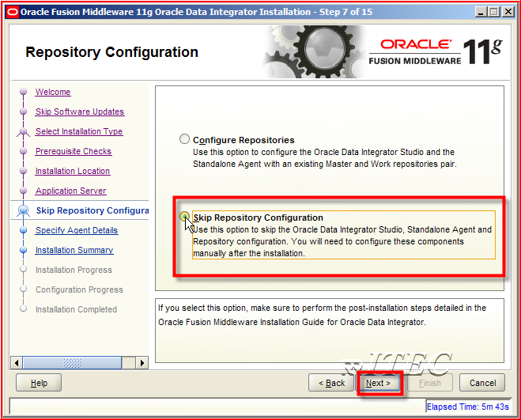Viewport: 521px width, 420px height.
Task: Cancel the installation
Action: pyautogui.click(x=482, y=383)
